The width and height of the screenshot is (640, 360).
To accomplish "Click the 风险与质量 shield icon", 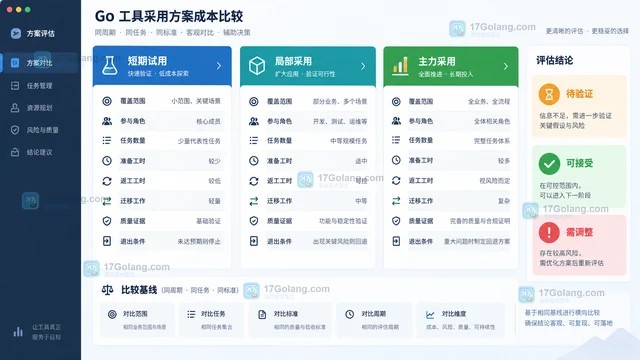I will pos(15,130).
